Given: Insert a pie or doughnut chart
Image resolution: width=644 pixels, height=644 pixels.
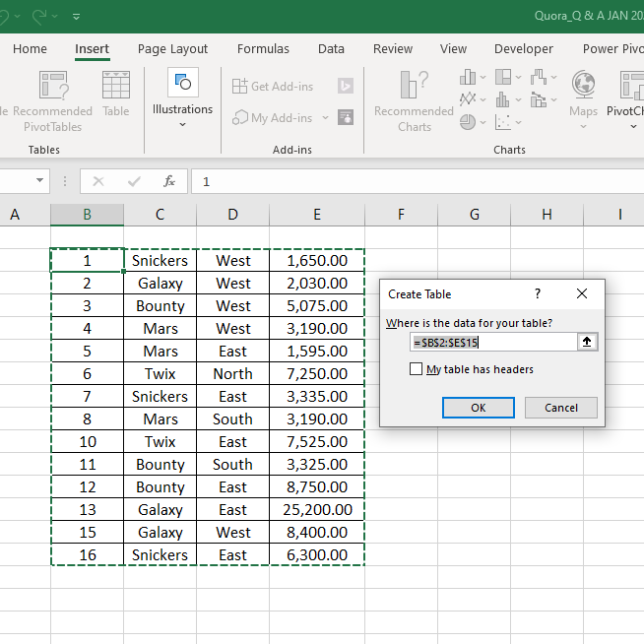Looking at the screenshot, I should (468, 122).
